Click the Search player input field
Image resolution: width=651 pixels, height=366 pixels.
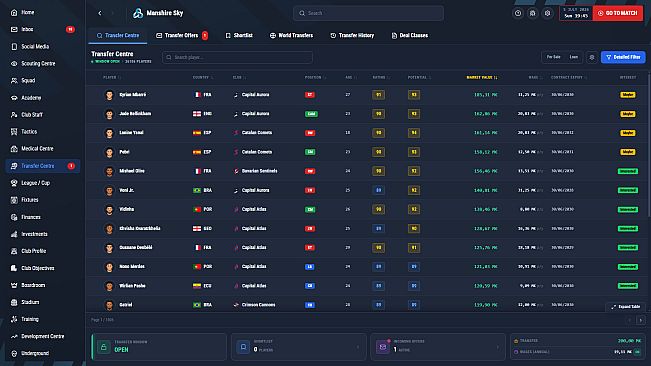(x=237, y=57)
